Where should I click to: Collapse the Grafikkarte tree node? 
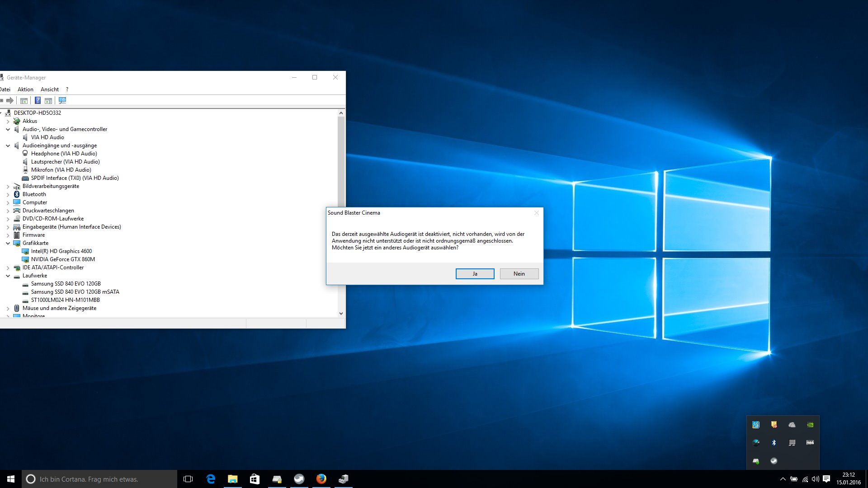tap(8, 243)
